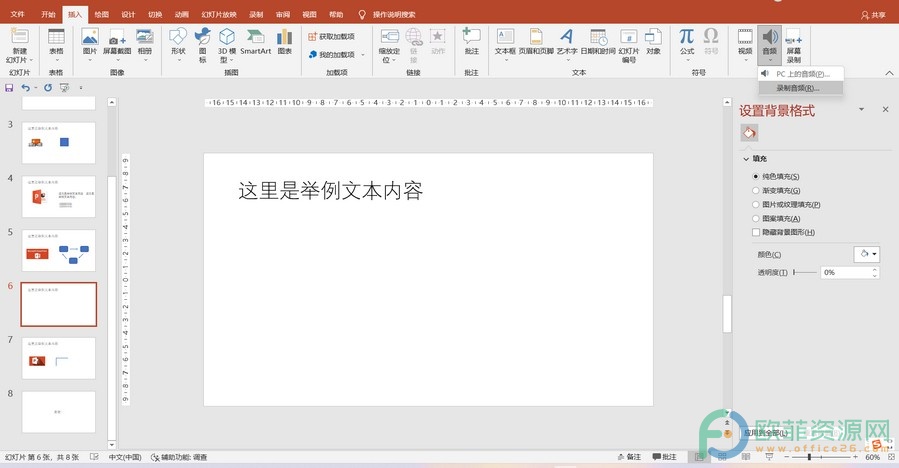Click the Share (共享) button
The height and width of the screenshot is (468, 899).
[873, 15]
